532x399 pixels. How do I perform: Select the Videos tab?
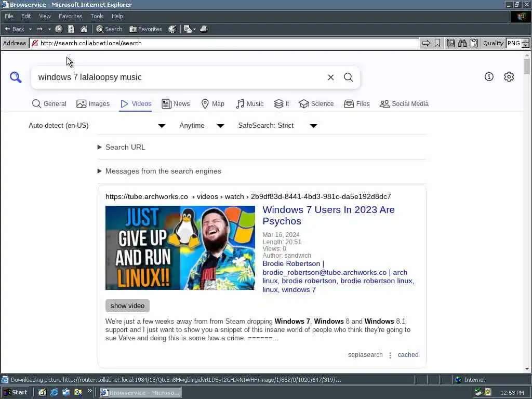tap(136, 104)
